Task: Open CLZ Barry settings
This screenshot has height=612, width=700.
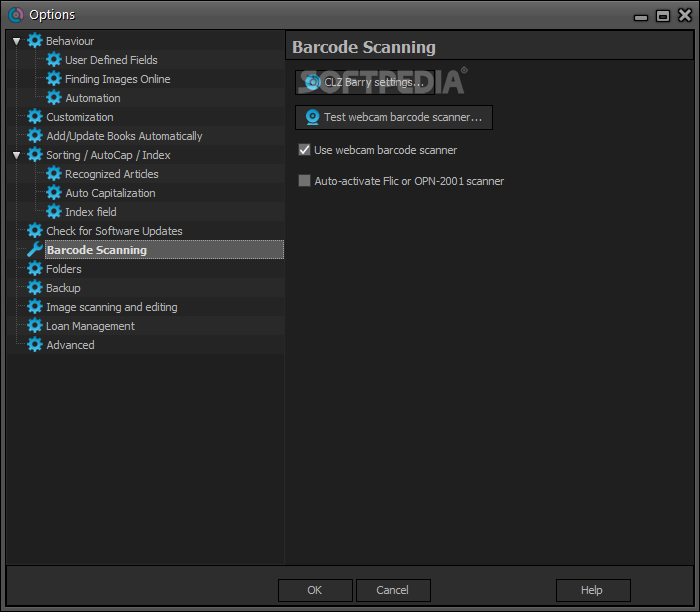Action: 365,82
